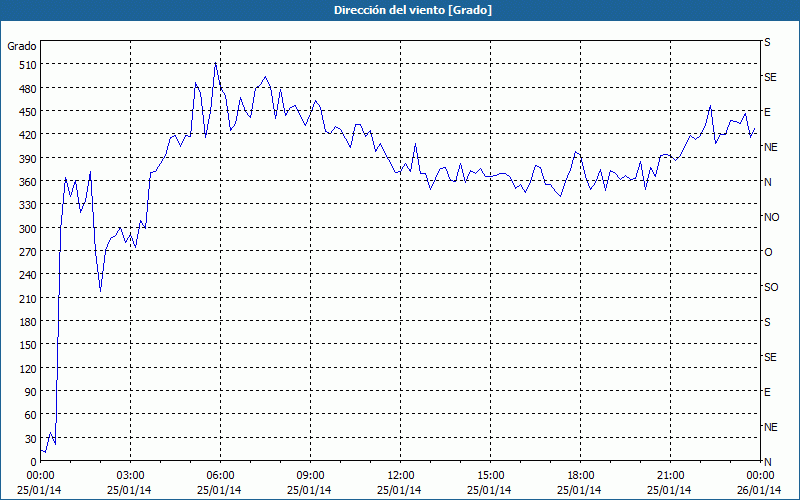800x500 pixels.
Task: Select the E compass label level with 90
Action: coord(767,392)
